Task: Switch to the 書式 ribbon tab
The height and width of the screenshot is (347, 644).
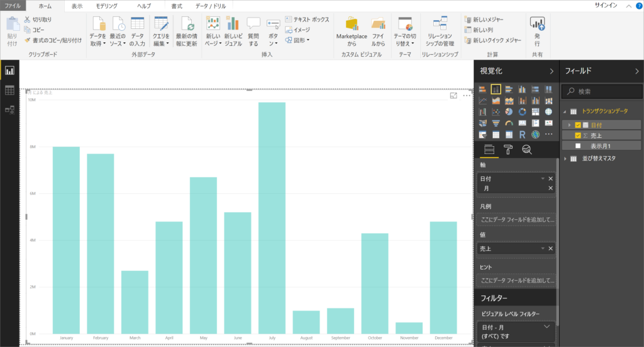Action: coord(177,6)
